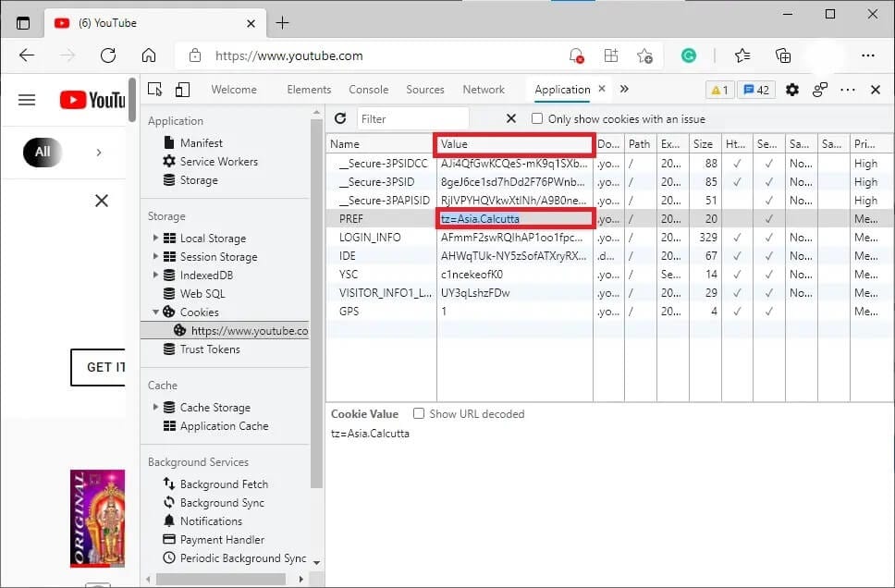The image size is (895, 588).
Task: Collapse the Cookies tree node
Action: tap(155, 312)
